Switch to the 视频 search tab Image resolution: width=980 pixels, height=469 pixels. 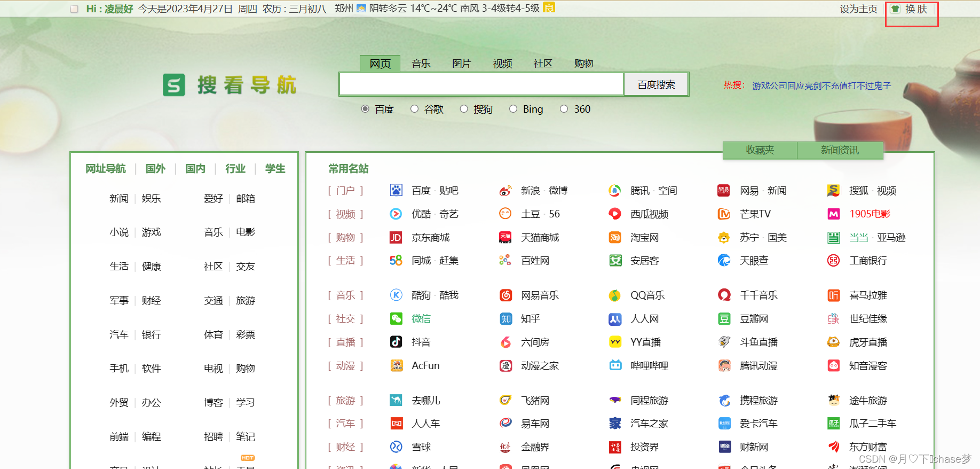(x=502, y=64)
